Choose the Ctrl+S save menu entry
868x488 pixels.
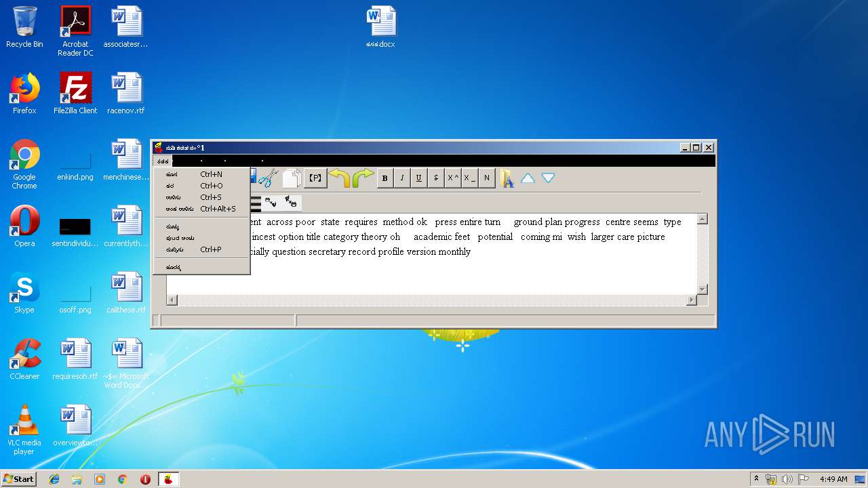coord(201,197)
